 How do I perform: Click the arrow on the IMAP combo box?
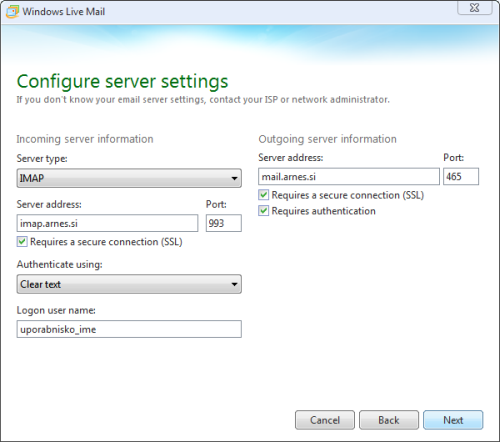pos(234,178)
